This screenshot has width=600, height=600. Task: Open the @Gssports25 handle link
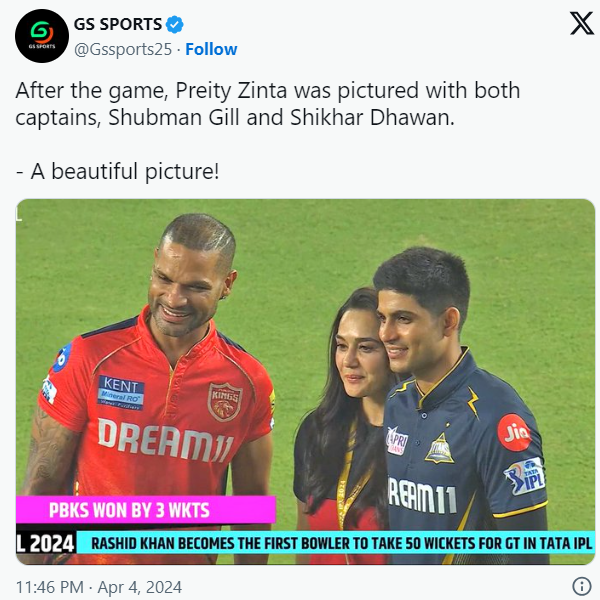tap(123, 49)
